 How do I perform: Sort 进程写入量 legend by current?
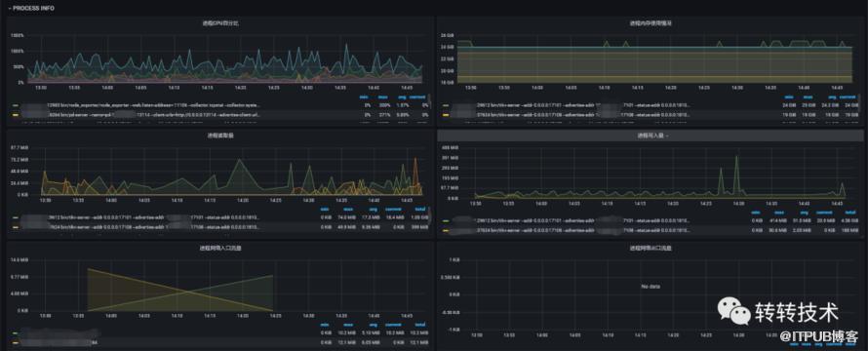coord(823,212)
